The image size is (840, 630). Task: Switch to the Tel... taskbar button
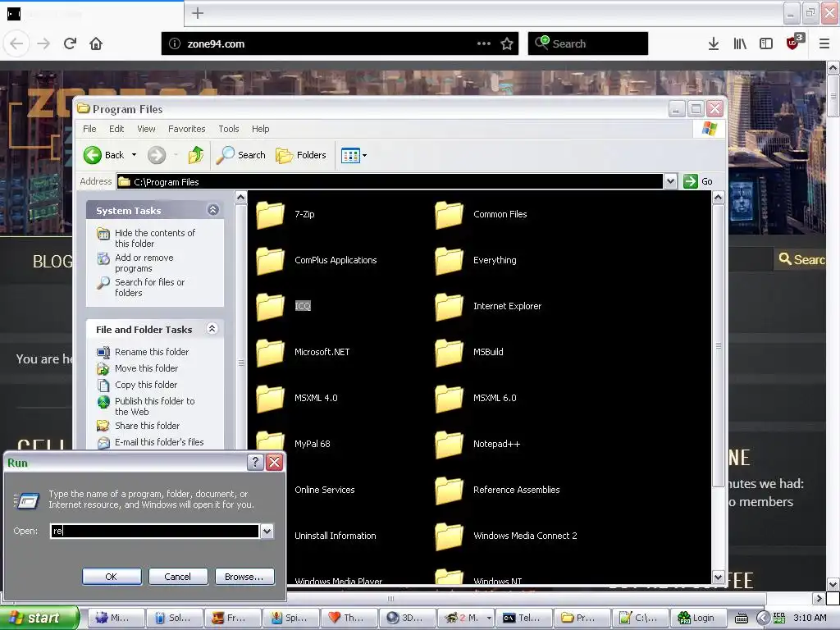523,618
